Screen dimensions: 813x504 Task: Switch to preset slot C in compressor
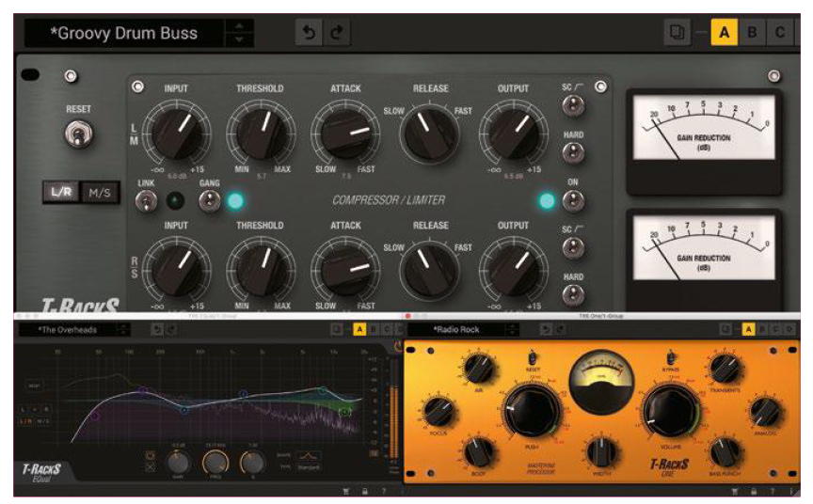[x=779, y=33]
